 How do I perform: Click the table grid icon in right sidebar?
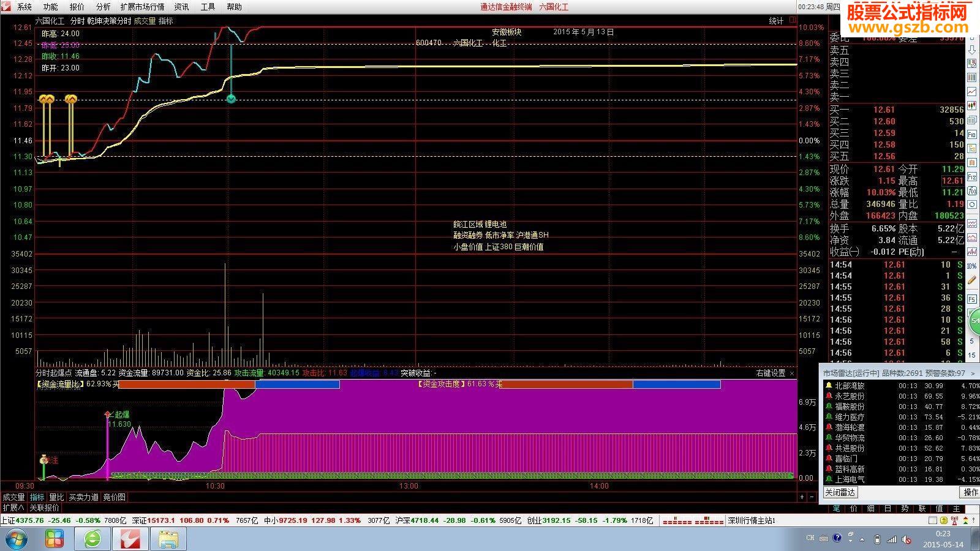pos(972,78)
